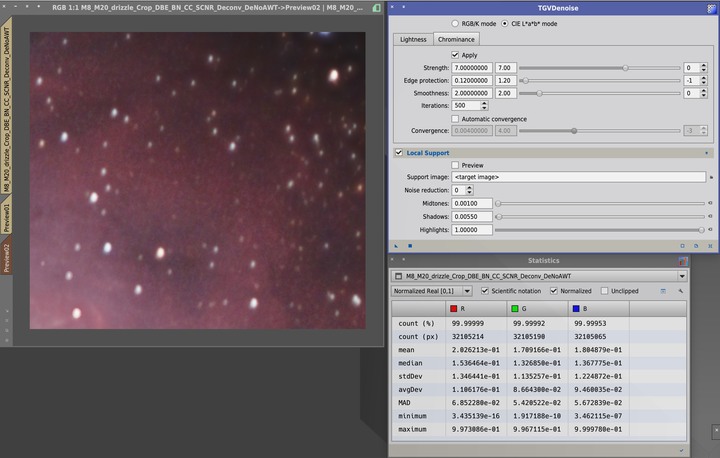Collapse the Local Support section
This screenshot has width=720, height=458.
point(708,153)
